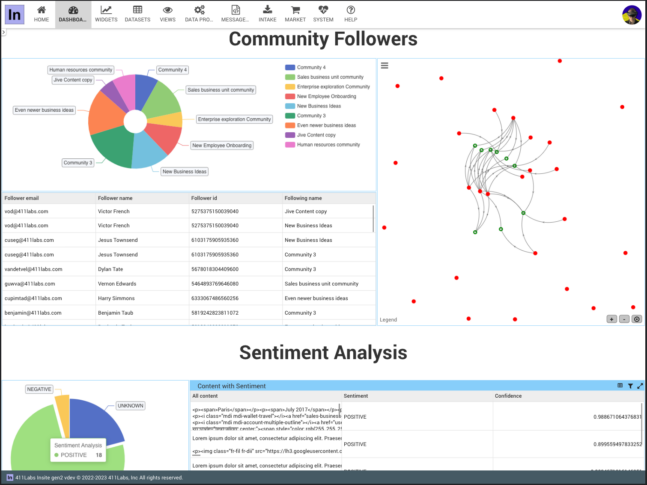This screenshot has height=485, width=647.
Task: Click the Help question mark icon
Action: click(350, 10)
